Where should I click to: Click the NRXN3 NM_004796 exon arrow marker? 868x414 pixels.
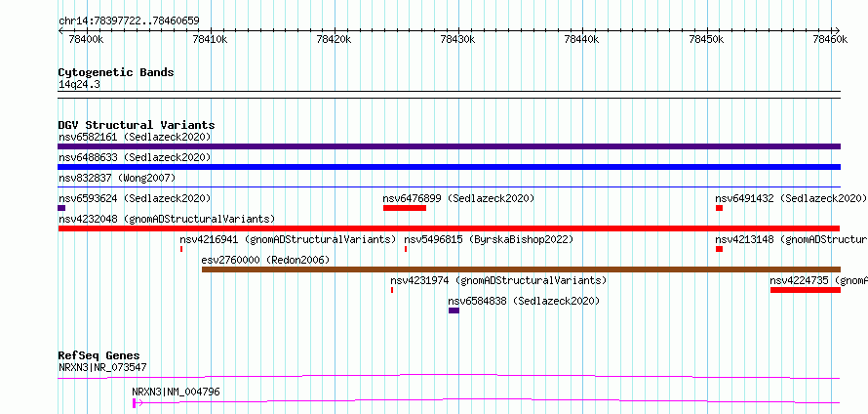pyautogui.click(x=138, y=403)
